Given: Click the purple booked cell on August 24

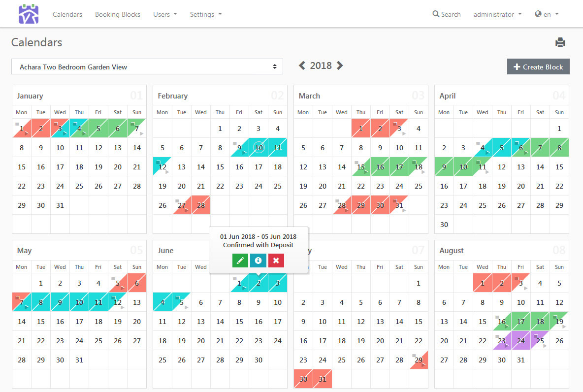Looking at the screenshot, I should click(x=521, y=340).
